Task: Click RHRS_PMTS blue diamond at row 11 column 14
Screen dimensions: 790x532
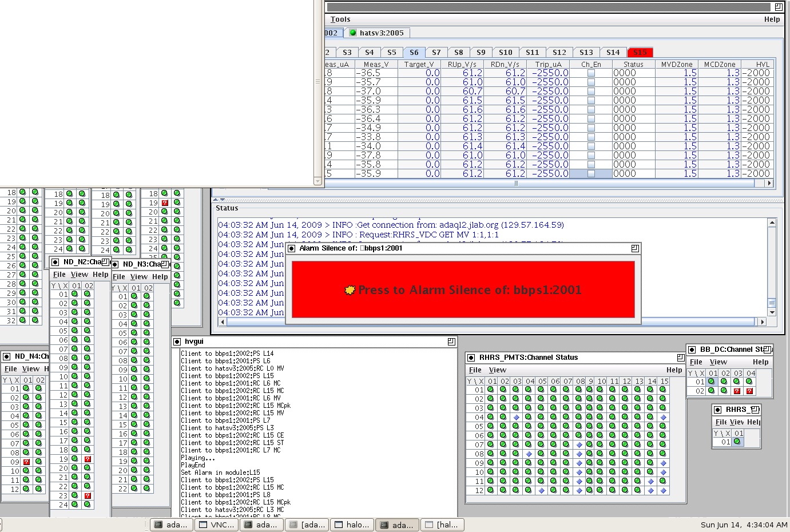Action: click(x=650, y=482)
